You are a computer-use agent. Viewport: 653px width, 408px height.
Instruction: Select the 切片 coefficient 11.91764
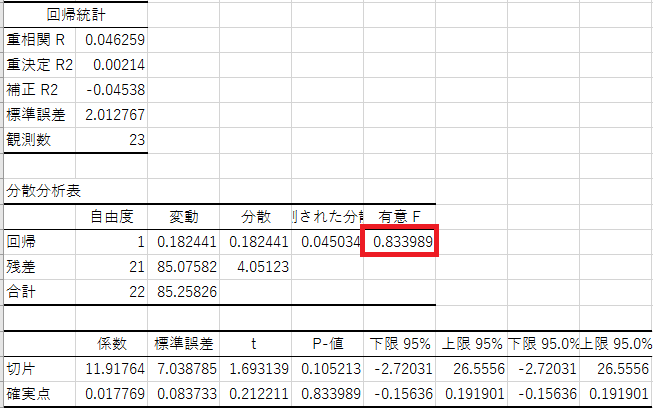point(112,369)
